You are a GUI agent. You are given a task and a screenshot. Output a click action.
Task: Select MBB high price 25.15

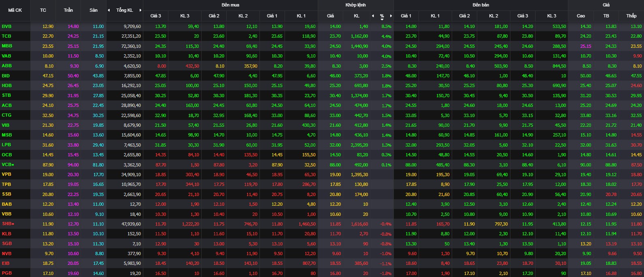coord(586,46)
